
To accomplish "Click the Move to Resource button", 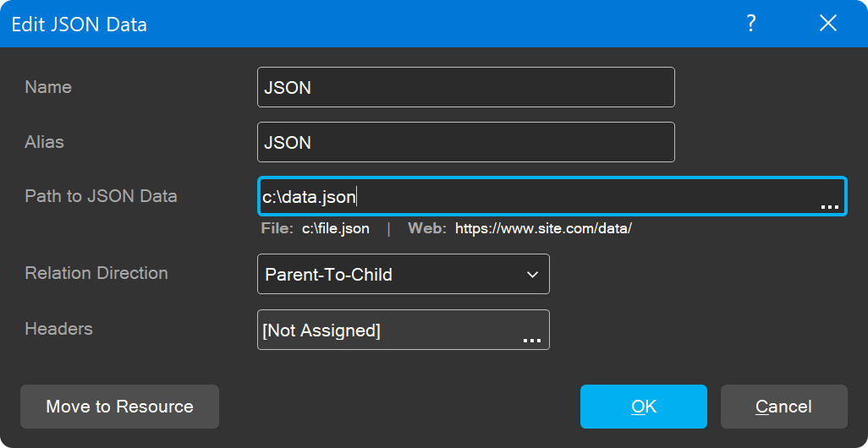I will [119, 407].
